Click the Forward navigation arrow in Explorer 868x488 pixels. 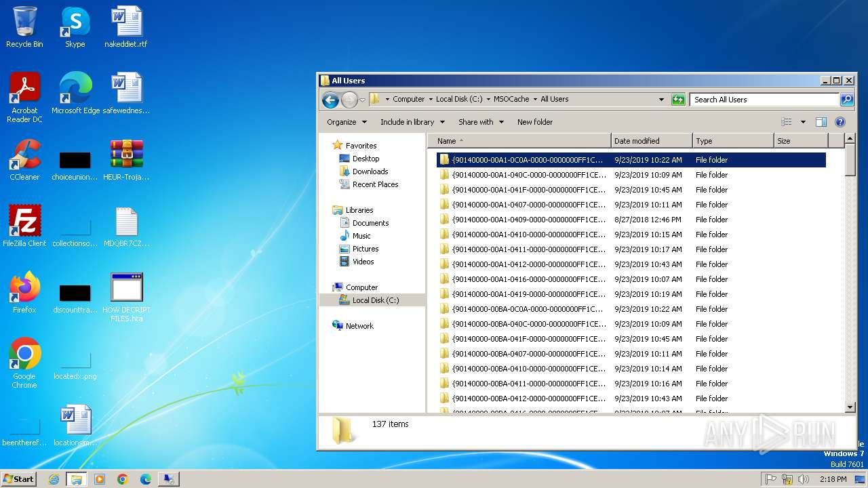tap(349, 100)
